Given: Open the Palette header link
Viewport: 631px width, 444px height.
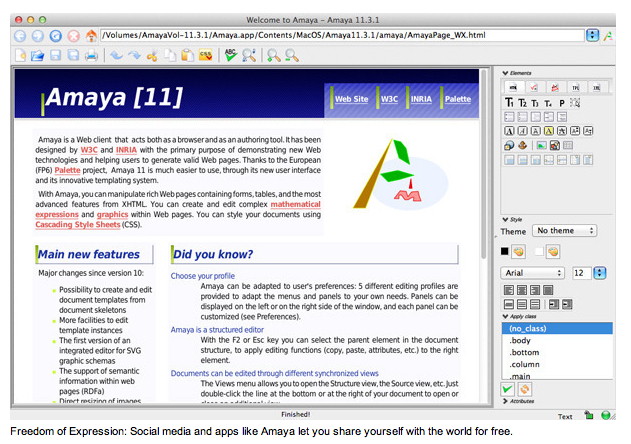Looking at the screenshot, I should click(x=458, y=99).
